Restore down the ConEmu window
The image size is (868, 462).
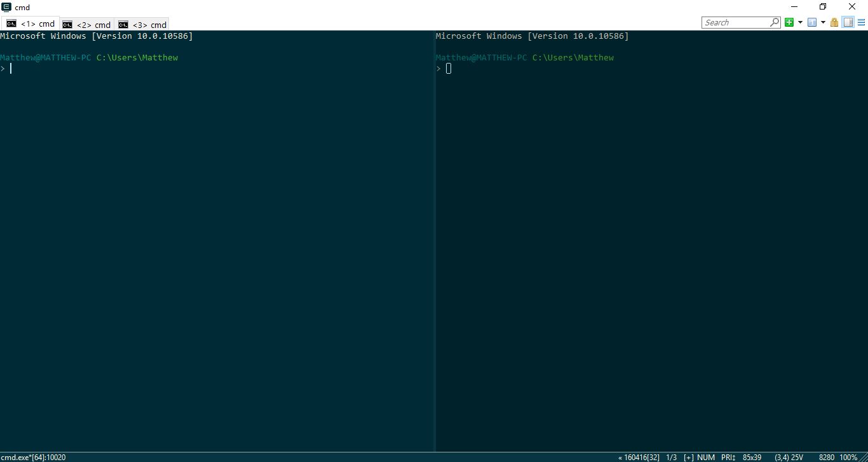pyautogui.click(x=823, y=7)
